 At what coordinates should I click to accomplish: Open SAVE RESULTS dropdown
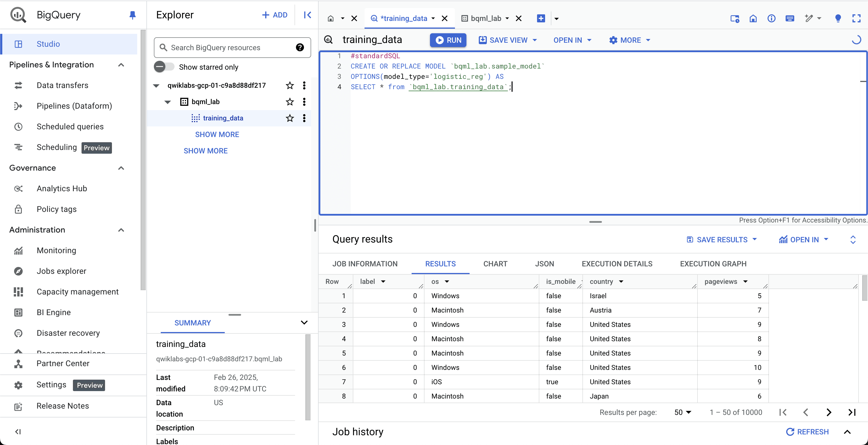[x=721, y=240]
